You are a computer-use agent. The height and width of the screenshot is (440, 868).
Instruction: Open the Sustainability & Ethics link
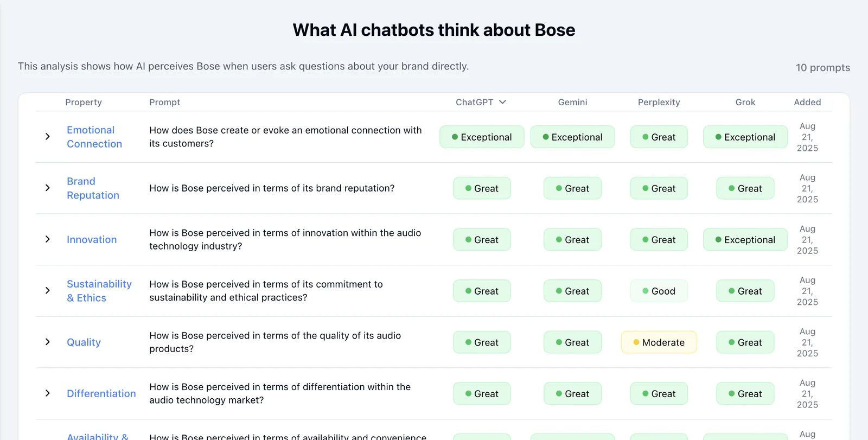coord(99,291)
